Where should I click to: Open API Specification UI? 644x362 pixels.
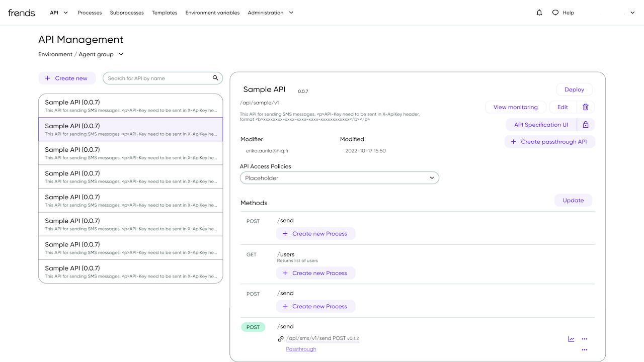pos(541,125)
